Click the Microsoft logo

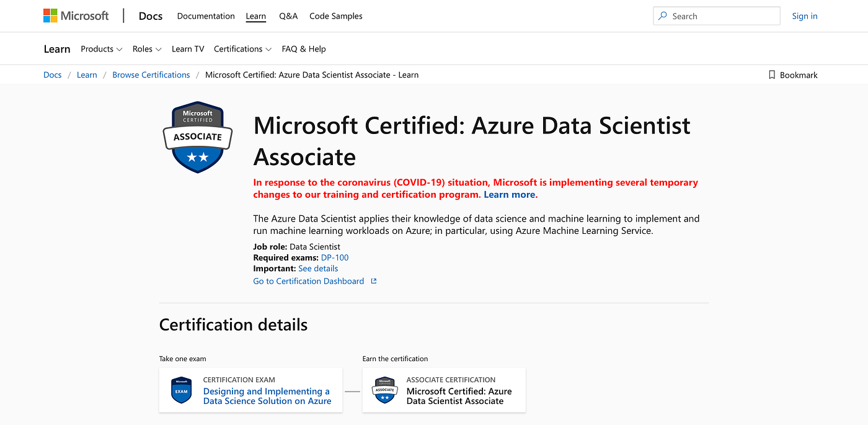coord(76,16)
